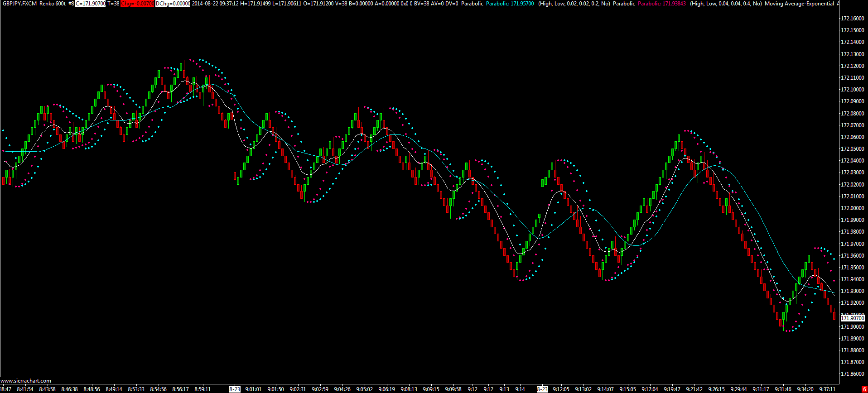The height and width of the screenshot is (393, 868).
Task: Click the 9:29:44 time axis label
Action: click(739, 389)
